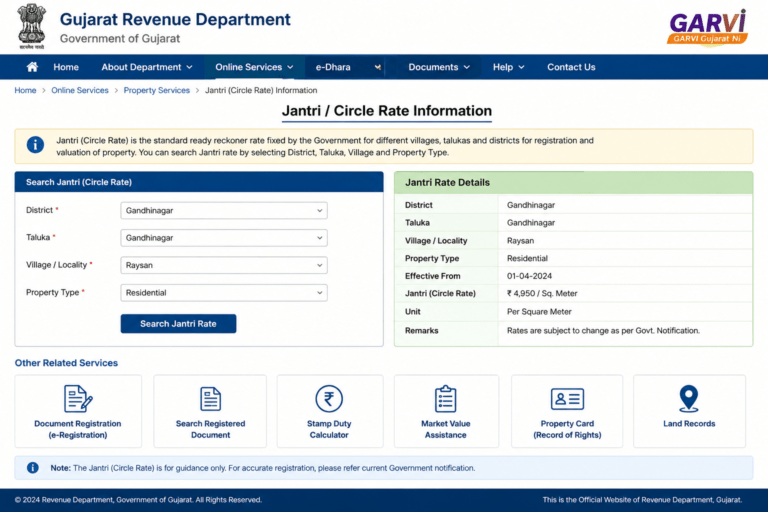Open Search Registered Document icon

pyautogui.click(x=211, y=399)
